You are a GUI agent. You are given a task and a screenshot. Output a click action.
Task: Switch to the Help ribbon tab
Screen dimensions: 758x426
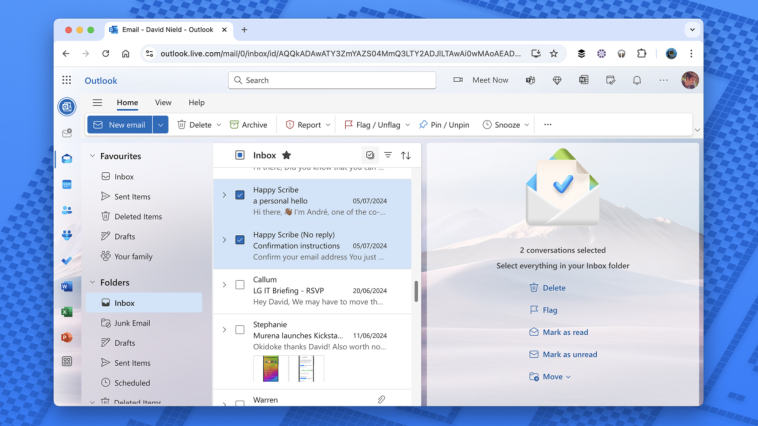[196, 103]
